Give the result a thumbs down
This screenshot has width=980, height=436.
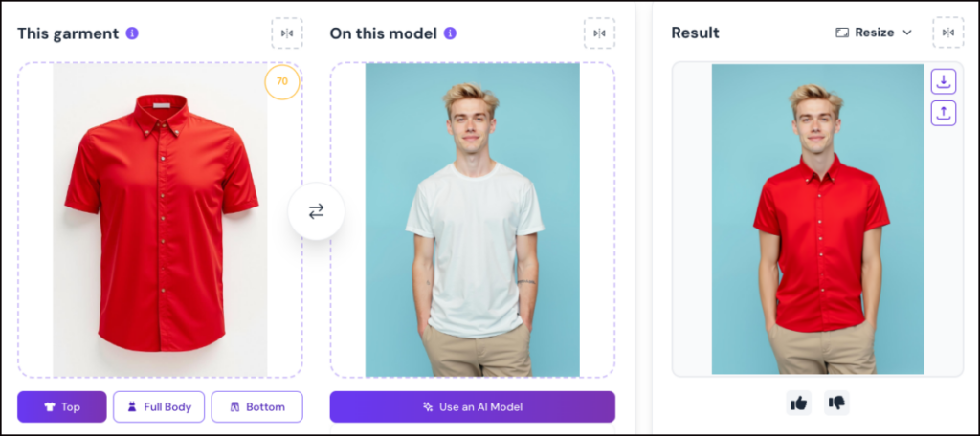pyautogui.click(x=836, y=403)
